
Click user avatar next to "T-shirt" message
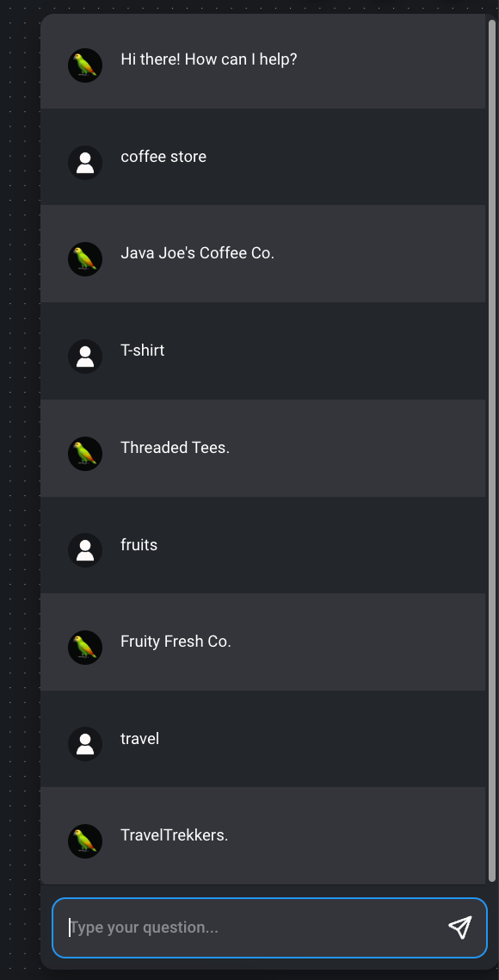click(x=85, y=357)
